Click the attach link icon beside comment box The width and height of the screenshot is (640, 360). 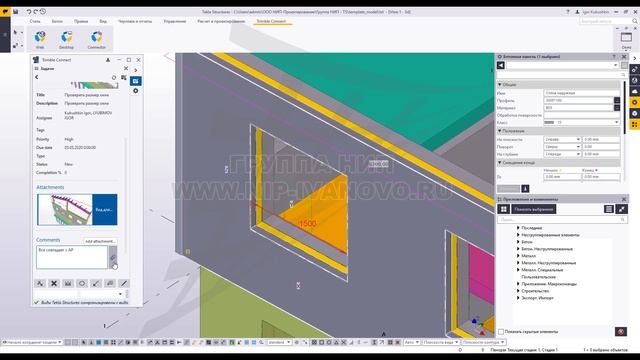point(113,257)
